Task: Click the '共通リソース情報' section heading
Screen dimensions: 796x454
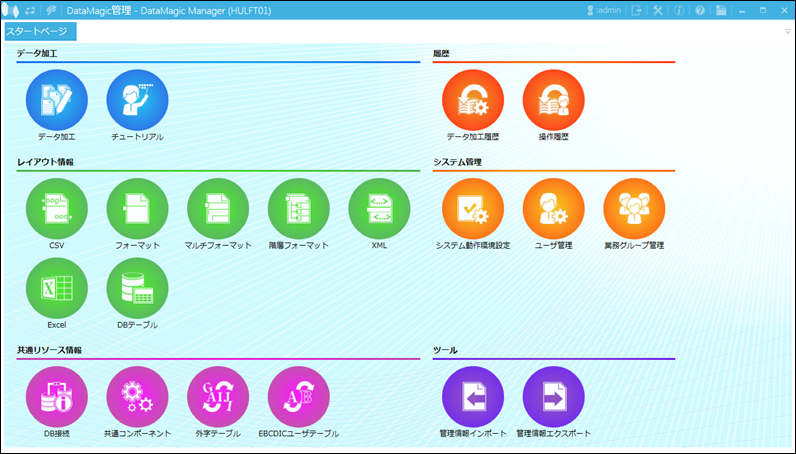Action: click(x=49, y=350)
